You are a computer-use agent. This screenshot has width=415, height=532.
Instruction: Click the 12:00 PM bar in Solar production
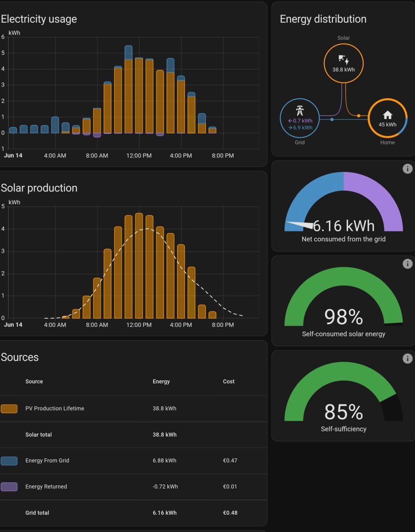tap(139, 266)
